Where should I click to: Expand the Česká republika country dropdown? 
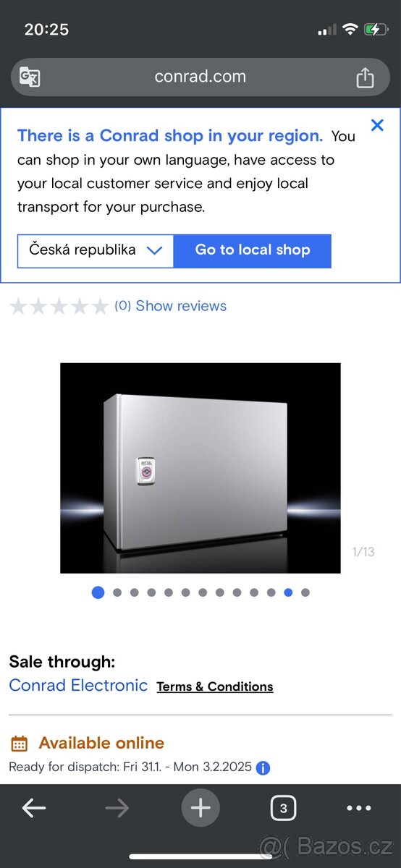(x=96, y=250)
